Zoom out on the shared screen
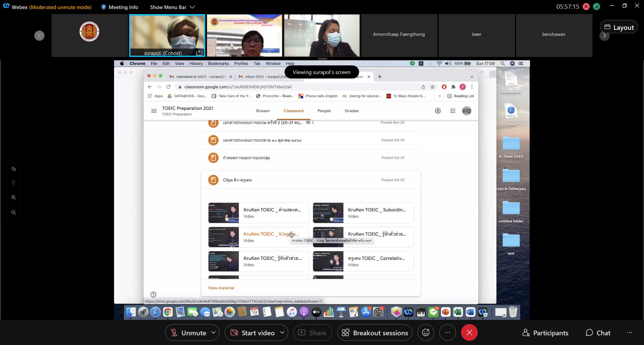The image size is (644, 345). [x=13, y=212]
